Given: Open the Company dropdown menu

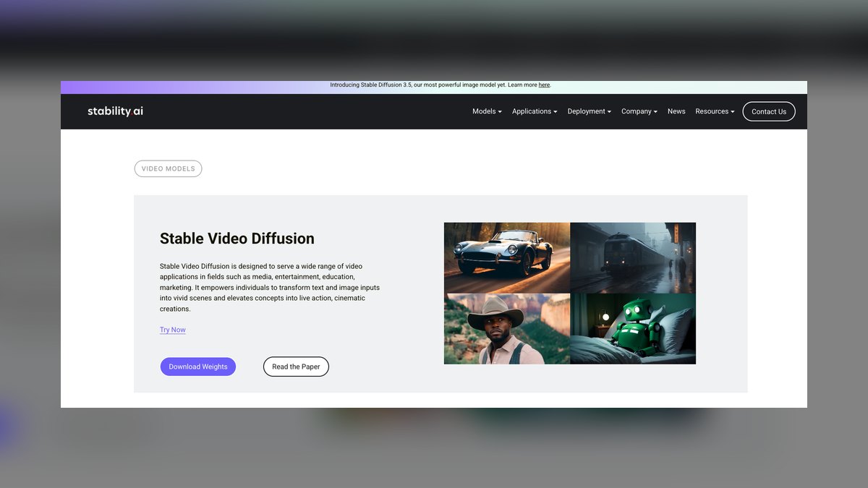Looking at the screenshot, I should coord(639,111).
